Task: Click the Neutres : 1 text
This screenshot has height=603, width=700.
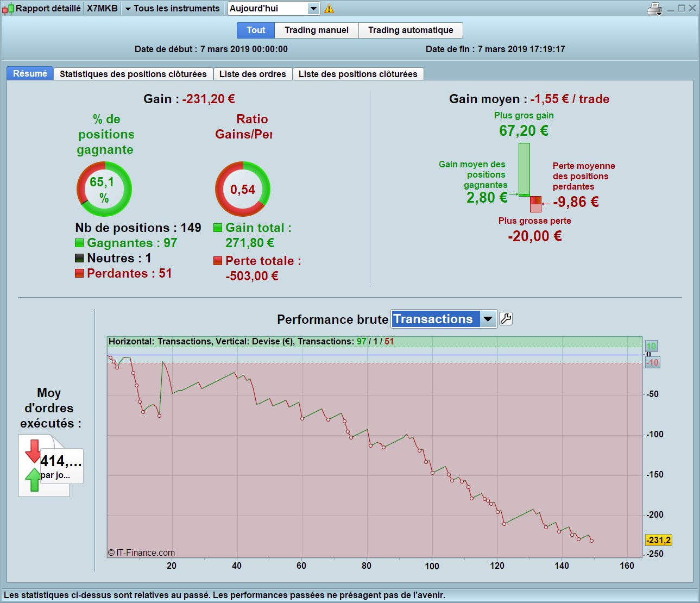Action: [x=119, y=258]
